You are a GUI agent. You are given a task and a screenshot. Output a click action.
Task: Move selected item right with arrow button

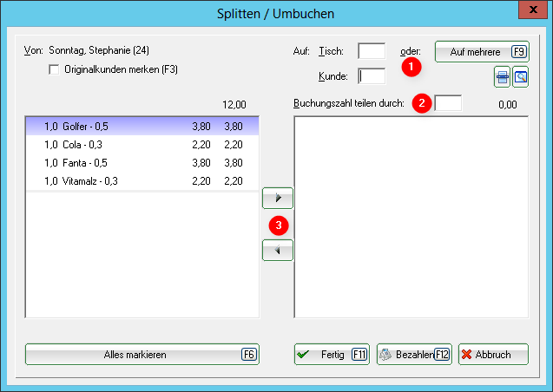[x=278, y=198]
